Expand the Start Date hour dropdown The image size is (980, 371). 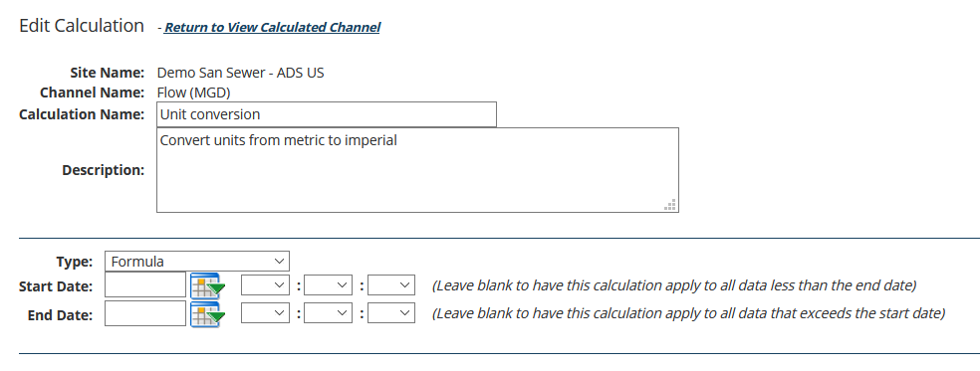coord(265,285)
